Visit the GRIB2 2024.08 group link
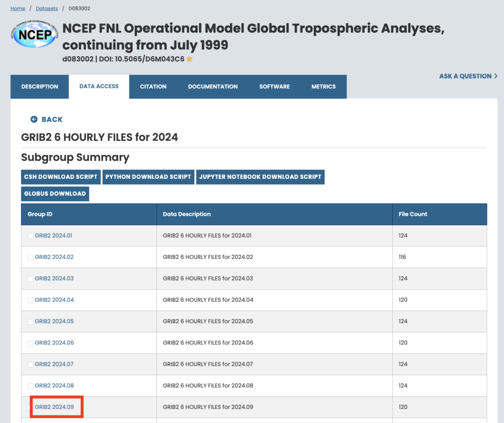Viewport: 504px width, 423px height. (54, 386)
